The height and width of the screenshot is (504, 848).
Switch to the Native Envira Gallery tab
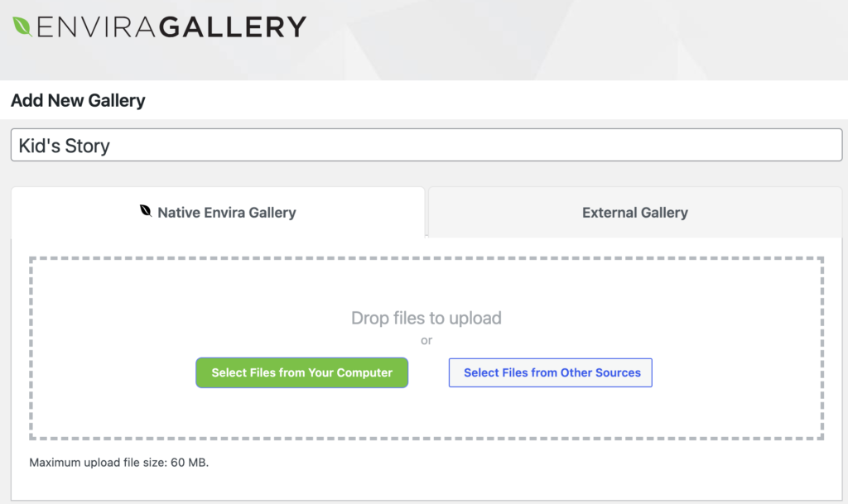tap(226, 212)
